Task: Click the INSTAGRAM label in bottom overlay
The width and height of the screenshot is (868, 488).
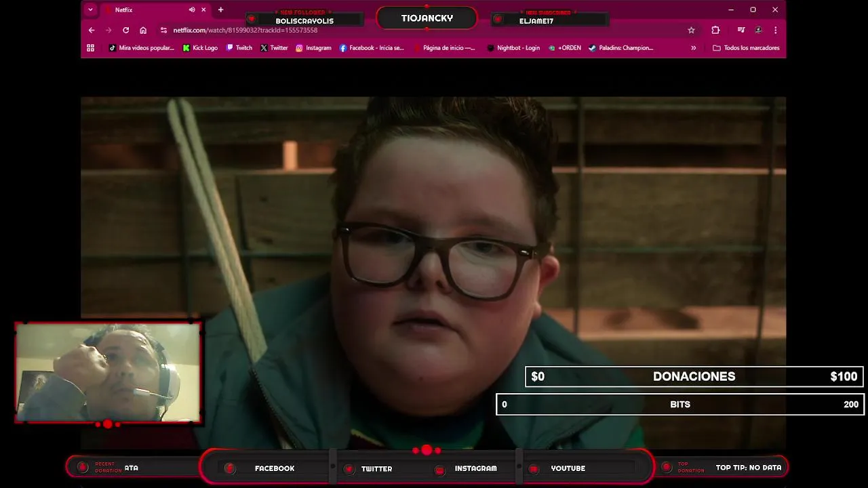Action: 475,468
